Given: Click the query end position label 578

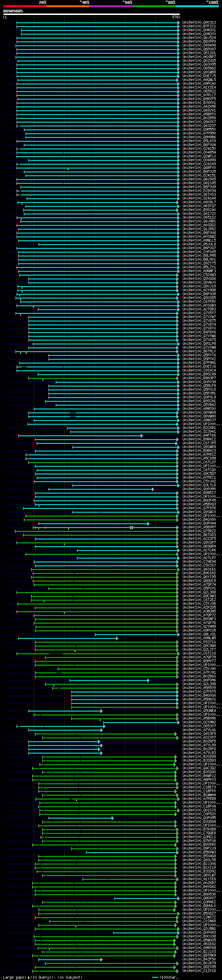Looking at the screenshot, I should pos(175,17).
